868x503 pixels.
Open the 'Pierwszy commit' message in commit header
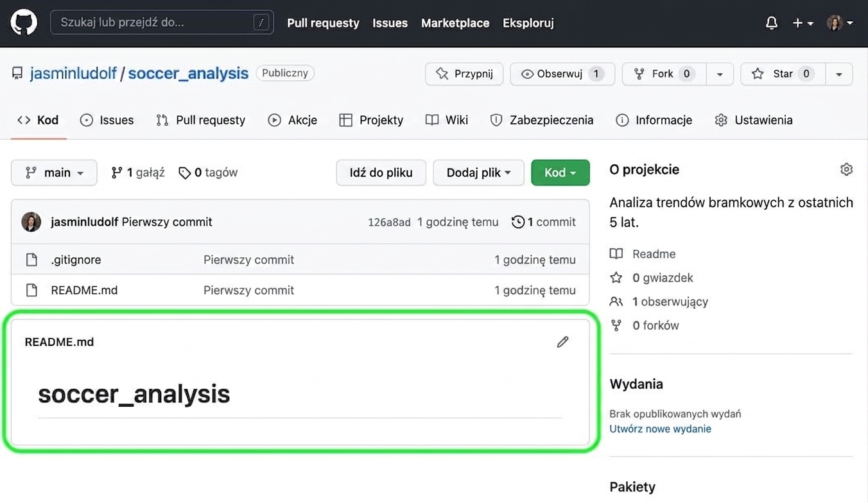tap(167, 222)
